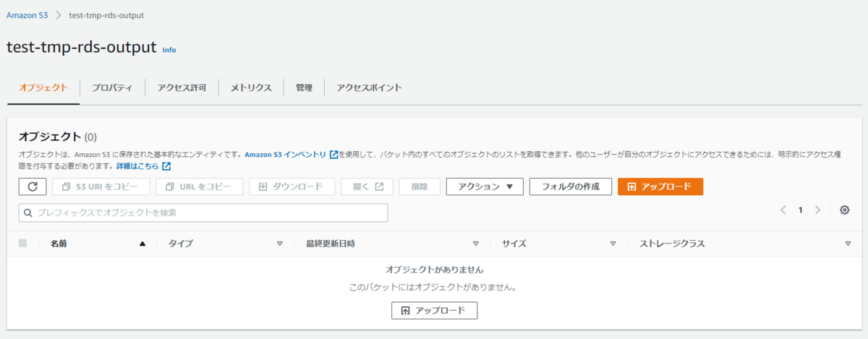This screenshot has height=339, width=868.
Task: Focus the prefix object search field
Action: pyautogui.click(x=203, y=213)
